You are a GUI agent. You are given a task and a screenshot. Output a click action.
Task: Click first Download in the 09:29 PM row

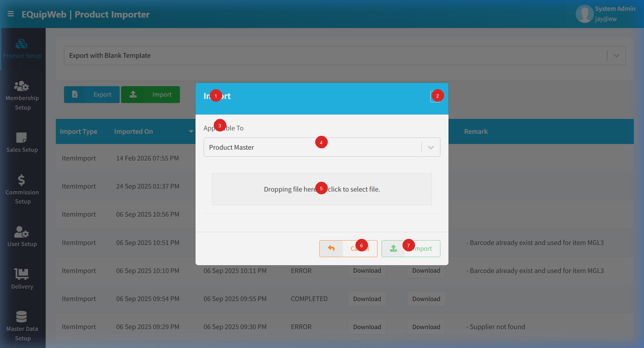pyautogui.click(x=367, y=327)
